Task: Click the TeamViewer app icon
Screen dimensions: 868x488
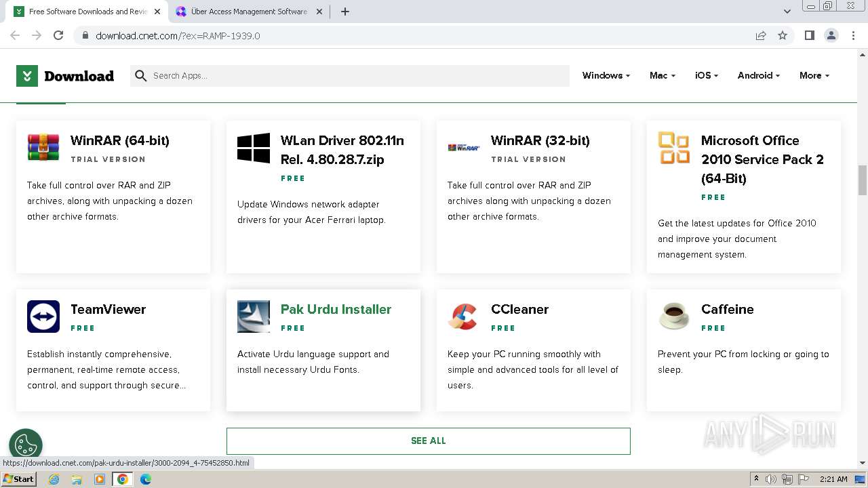Action: coord(43,317)
